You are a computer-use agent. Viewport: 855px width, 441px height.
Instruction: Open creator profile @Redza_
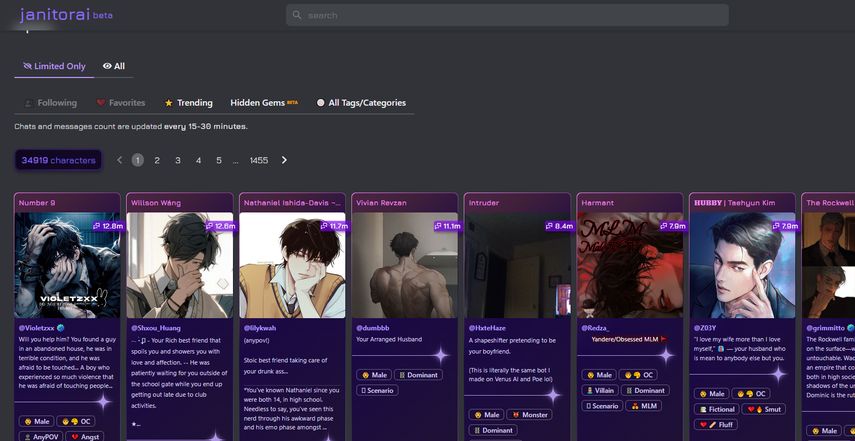point(595,328)
